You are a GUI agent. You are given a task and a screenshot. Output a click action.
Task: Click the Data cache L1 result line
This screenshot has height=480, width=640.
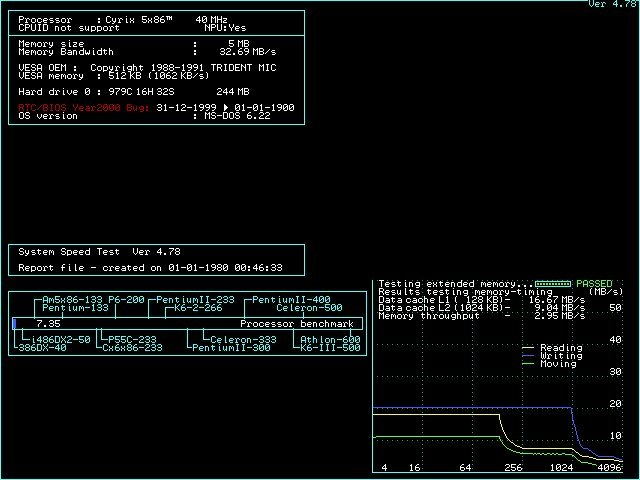[x=482, y=299]
